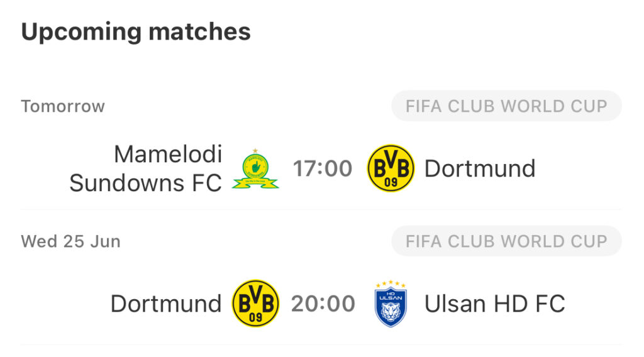Click the 17:00 kickoff time

coord(323,168)
